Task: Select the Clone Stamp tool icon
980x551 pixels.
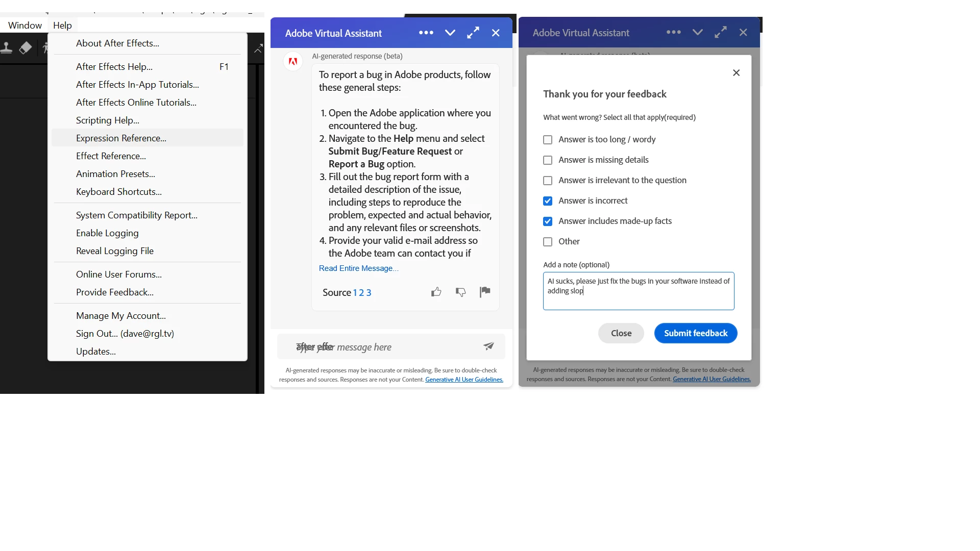Action: pos(7,48)
